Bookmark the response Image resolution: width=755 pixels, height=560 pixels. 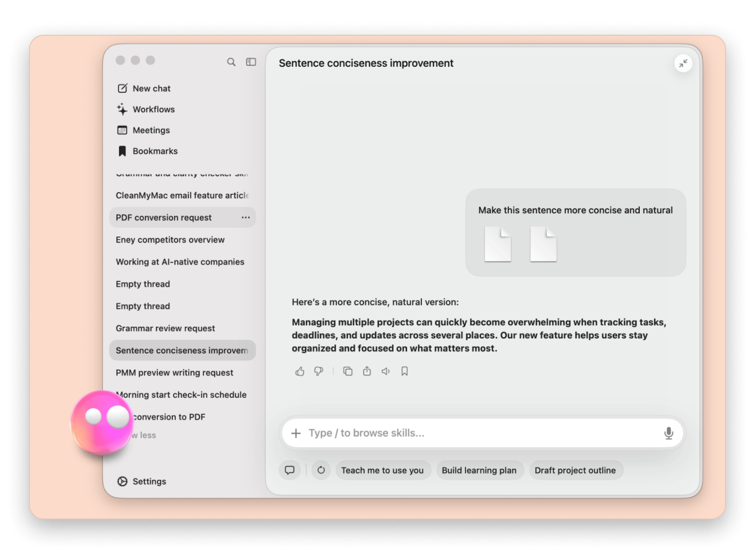click(405, 371)
